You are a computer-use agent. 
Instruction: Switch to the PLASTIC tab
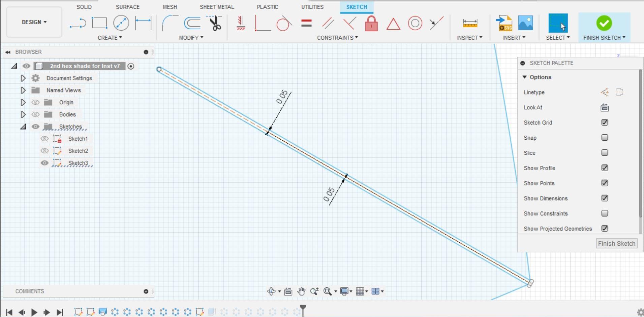coord(267,7)
